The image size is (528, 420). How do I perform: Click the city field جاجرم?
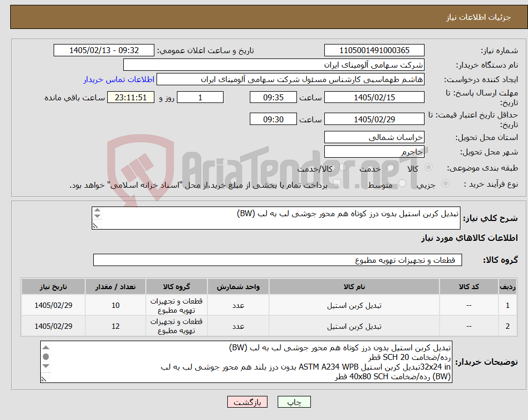[x=374, y=152]
